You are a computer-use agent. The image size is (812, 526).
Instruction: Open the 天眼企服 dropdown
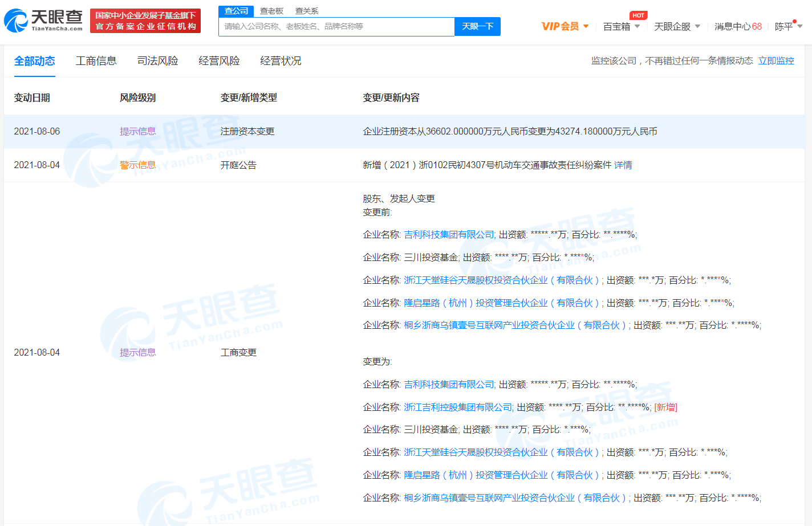pyautogui.click(x=676, y=26)
